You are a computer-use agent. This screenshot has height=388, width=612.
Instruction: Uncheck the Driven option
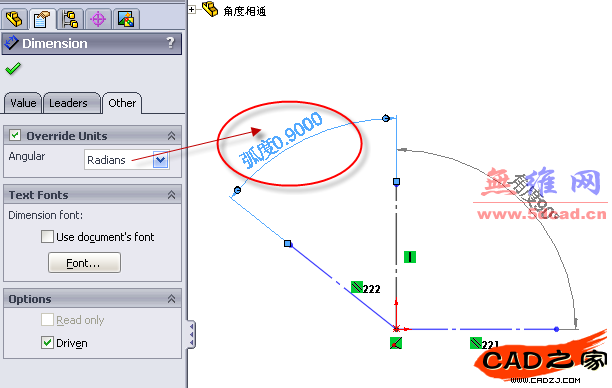point(47,342)
